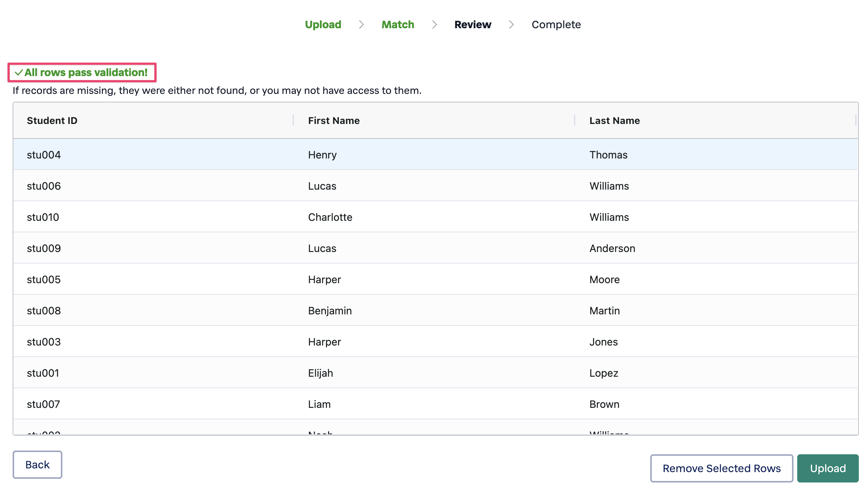This screenshot has height=504, width=867.
Task: Click Remove Selected Rows button
Action: tap(721, 468)
